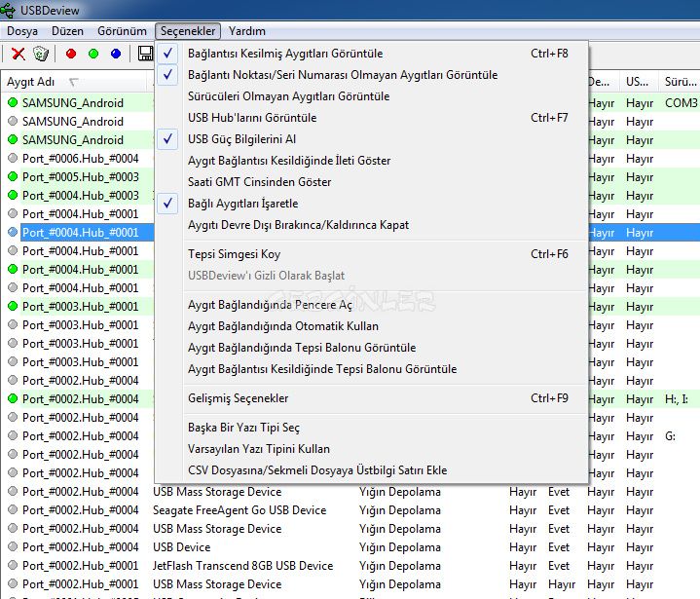
Task: Open Gelişmiş Seçenekler
Action: pos(372,398)
